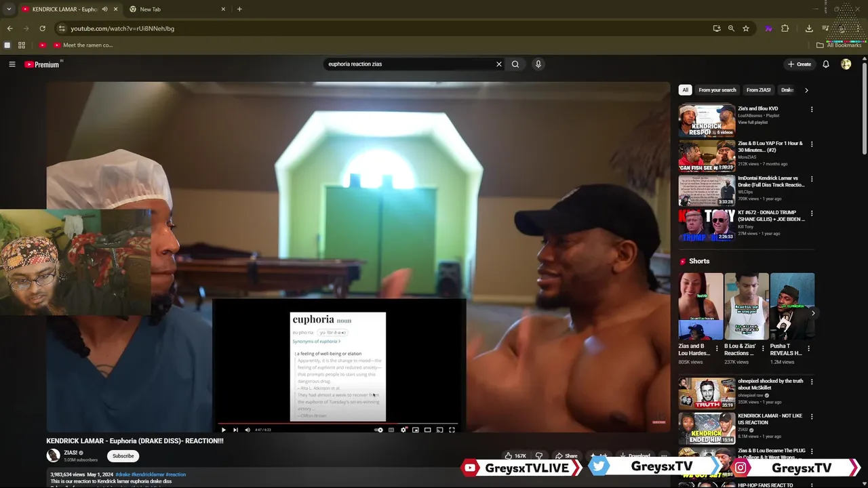Image resolution: width=868 pixels, height=488 pixels.
Task: Open the browser extensions puzzle icon
Action: click(x=785, y=28)
